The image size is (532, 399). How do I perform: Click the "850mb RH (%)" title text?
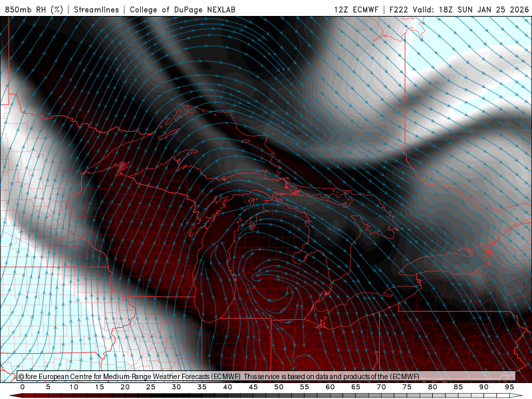[x=34, y=9]
